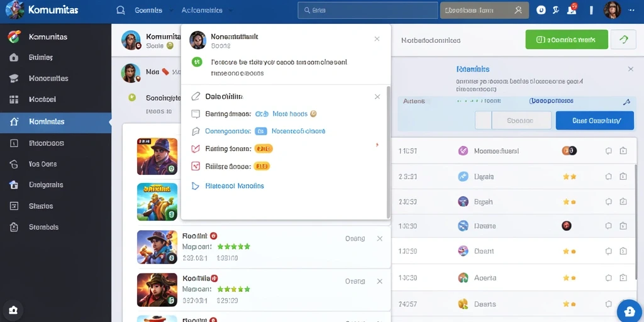Click the solid blue button in the light blue panel

tap(595, 121)
